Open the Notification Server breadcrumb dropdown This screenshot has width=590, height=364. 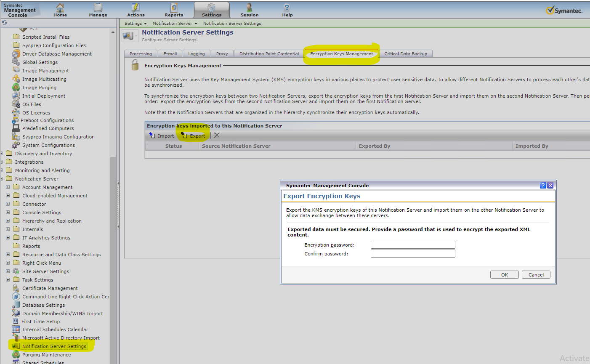click(175, 24)
